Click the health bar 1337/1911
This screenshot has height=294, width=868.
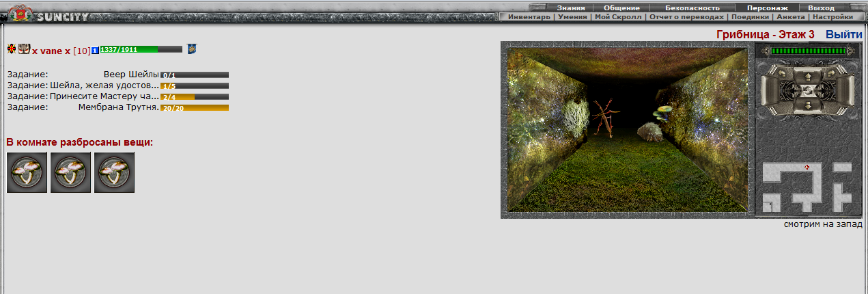[141, 49]
